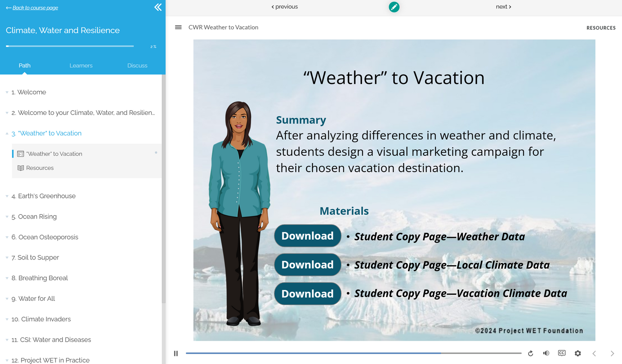Enable closed captions via the CC icon
Viewport: 622px width, 364px height.
pyautogui.click(x=562, y=353)
